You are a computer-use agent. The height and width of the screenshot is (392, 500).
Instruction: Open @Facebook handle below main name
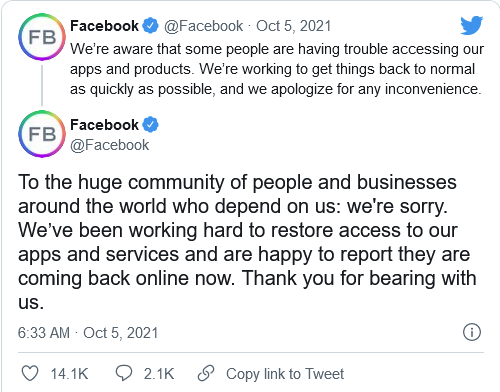tap(109, 145)
